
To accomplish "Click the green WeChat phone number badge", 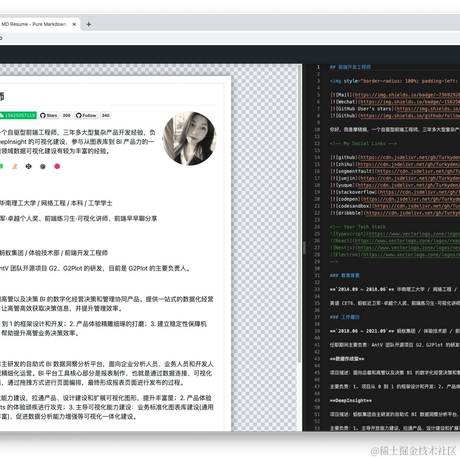I will coord(18,115).
